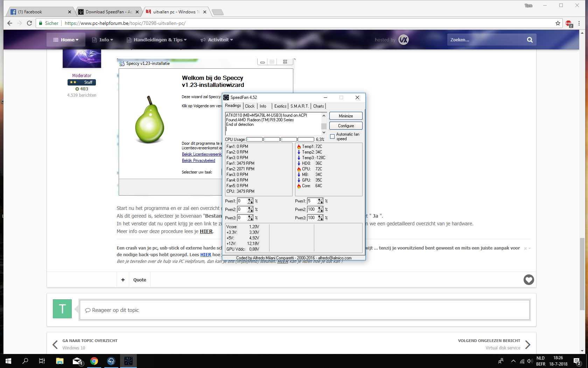
Task: Open the Handleidingen & Tips dropdown
Action: [156, 40]
